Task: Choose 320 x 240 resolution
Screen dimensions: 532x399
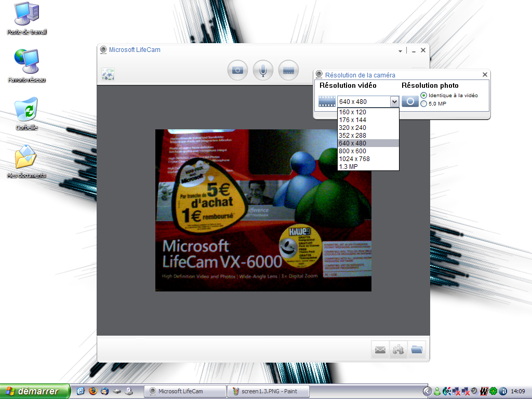Action: pos(368,128)
